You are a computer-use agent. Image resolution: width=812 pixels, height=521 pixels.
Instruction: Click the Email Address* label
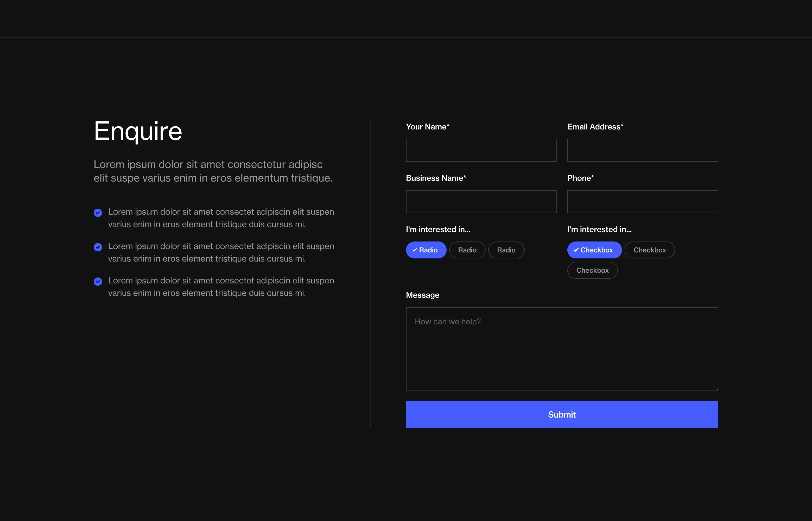pyautogui.click(x=595, y=127)
